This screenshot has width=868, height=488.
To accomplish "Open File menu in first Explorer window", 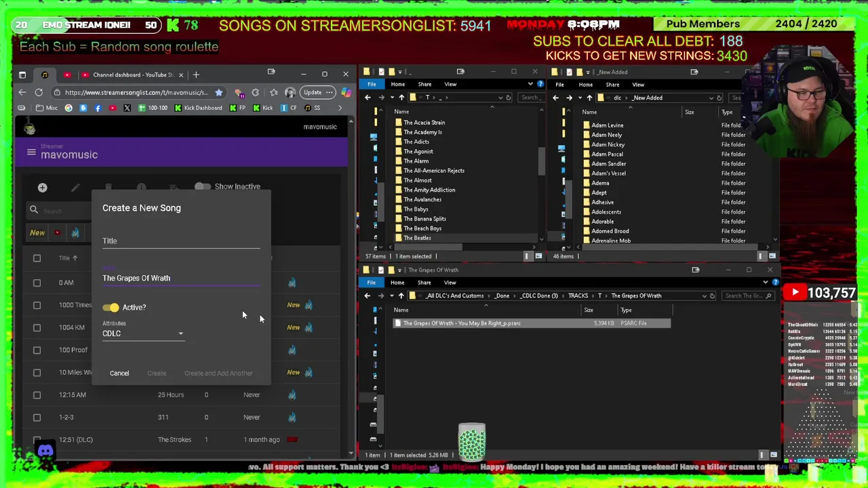I will [x=372, y=84].
